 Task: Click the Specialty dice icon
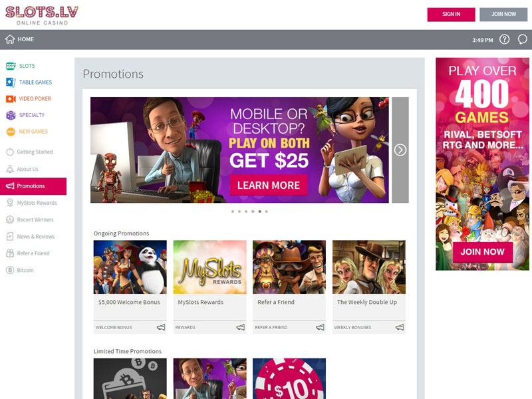click(11, 115)
